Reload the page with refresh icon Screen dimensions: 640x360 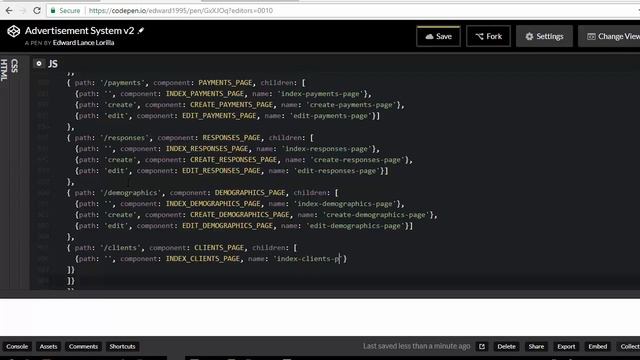37,11
